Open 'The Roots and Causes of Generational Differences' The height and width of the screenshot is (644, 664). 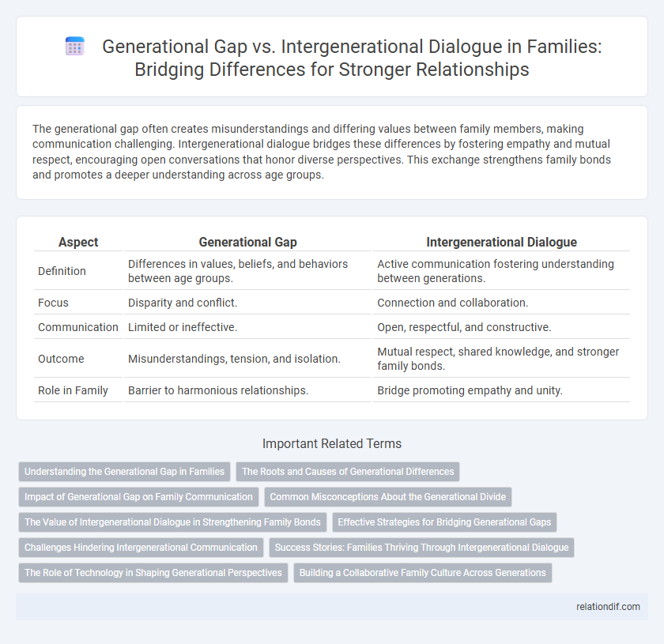tap(348, 472)
